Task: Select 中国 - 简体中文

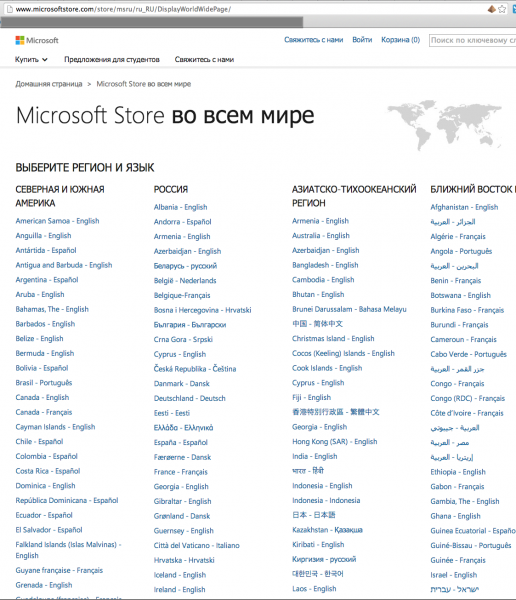Action: coord(317,324)
